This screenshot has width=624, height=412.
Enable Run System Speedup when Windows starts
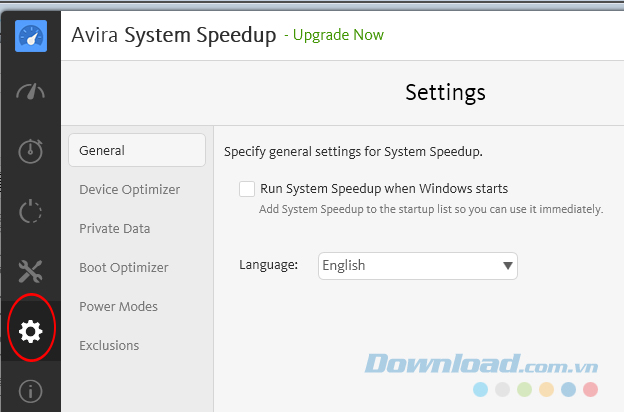point(247,189)
